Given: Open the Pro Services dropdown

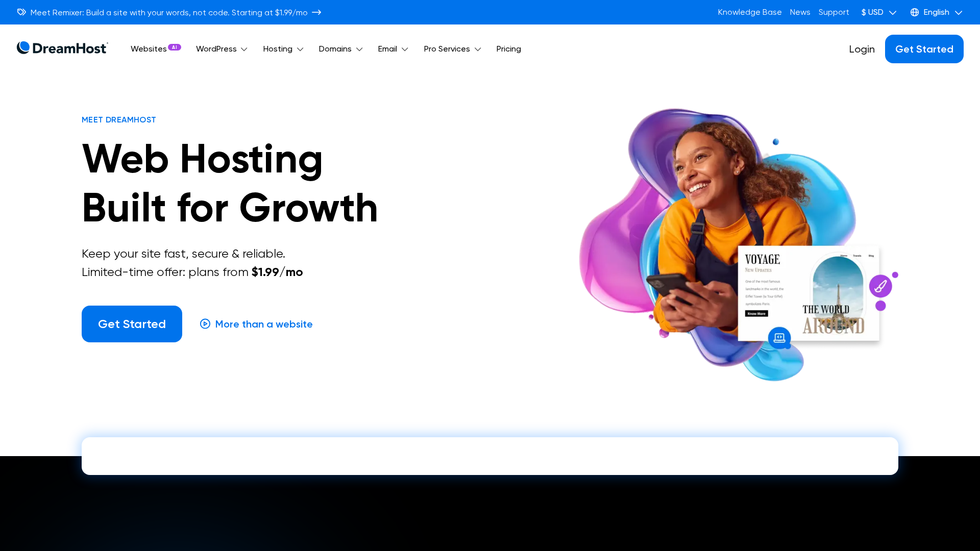Looking at the screenshot, I should [452, 49].
